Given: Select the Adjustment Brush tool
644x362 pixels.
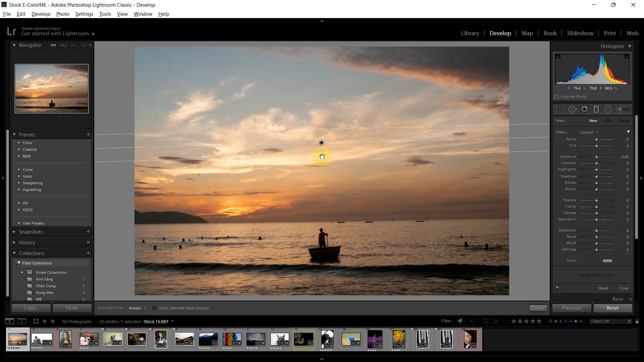Looking at the screenshot, I should click(623, 109).
